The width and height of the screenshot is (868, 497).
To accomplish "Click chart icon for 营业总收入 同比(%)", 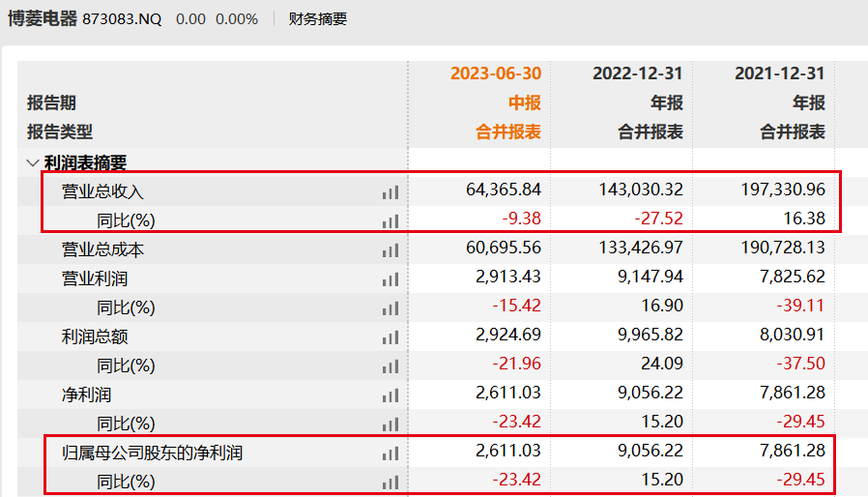I will point(390,221).
